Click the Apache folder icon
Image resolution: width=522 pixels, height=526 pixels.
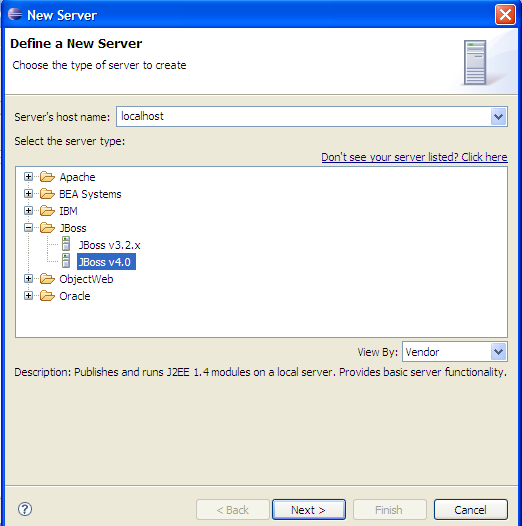[47, 177]
